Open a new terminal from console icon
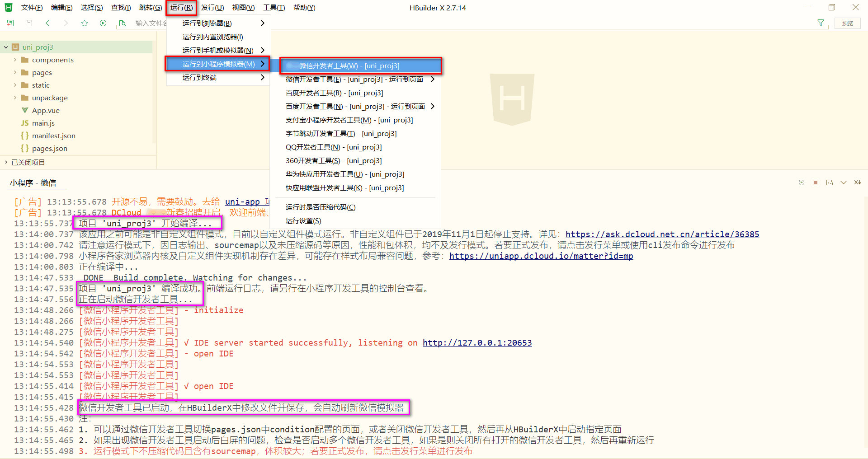This screenshot has height=459, width=868. click(x=830, y=183)
